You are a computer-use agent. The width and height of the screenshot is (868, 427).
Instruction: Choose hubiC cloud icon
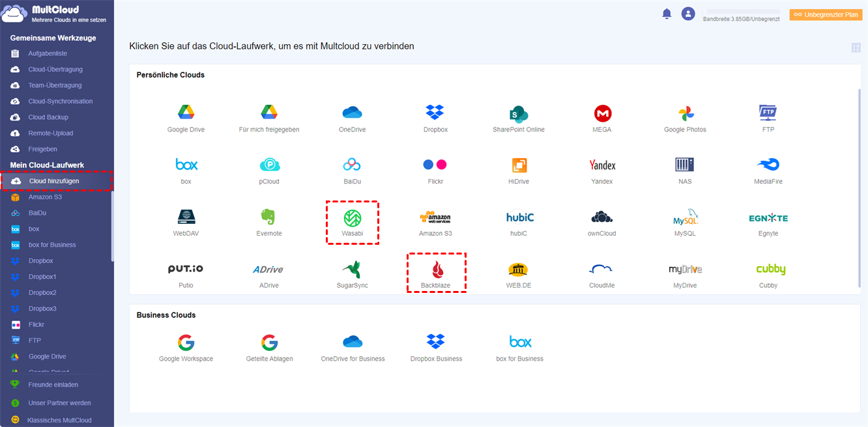click(519, 217)
